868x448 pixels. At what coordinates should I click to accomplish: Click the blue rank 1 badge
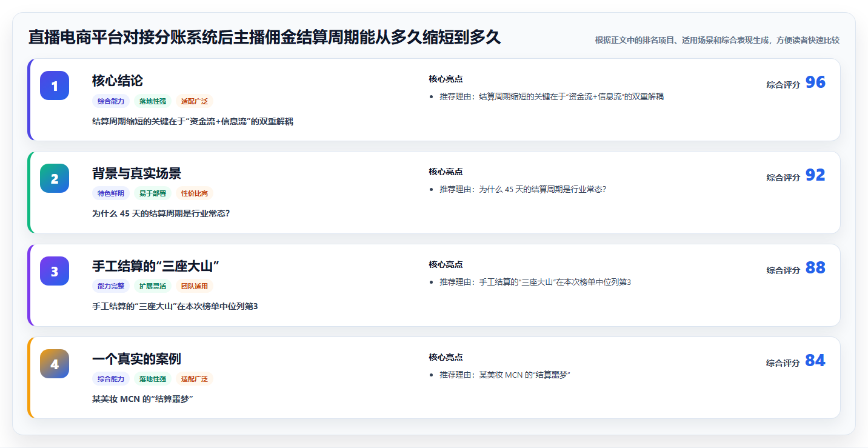(55, 85)
